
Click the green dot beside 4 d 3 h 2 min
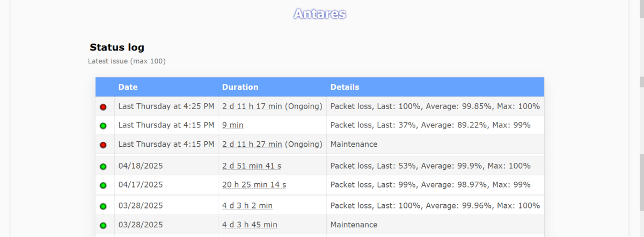[103, 206]
